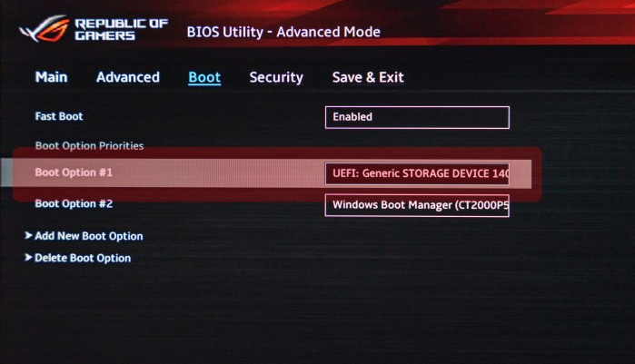
Task: Switch to the Main tab
Action: click(51, 77)
